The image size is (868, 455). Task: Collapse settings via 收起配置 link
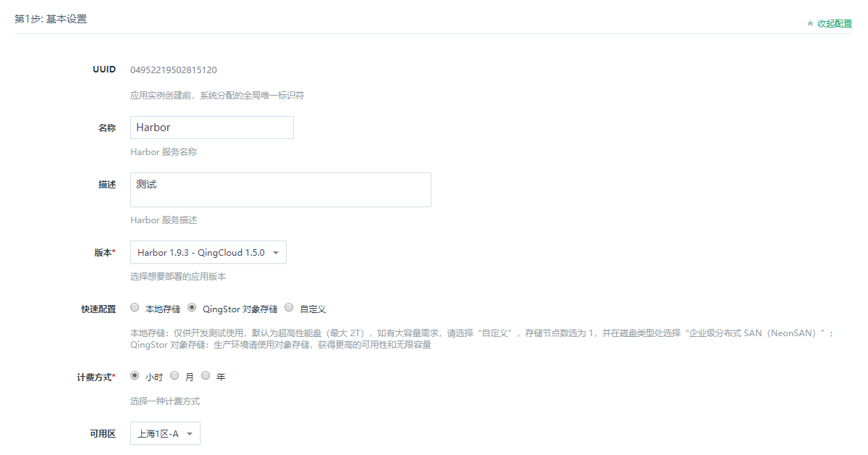[829, 24]
